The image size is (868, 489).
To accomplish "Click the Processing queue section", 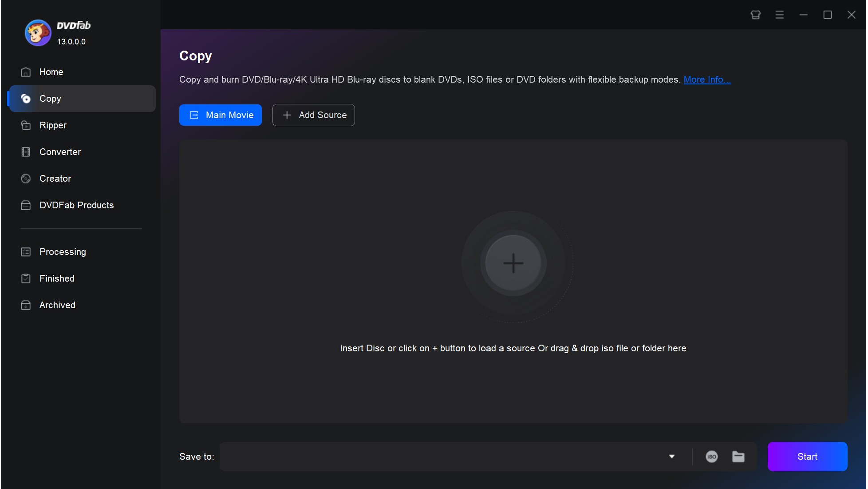I will [63, 251].
